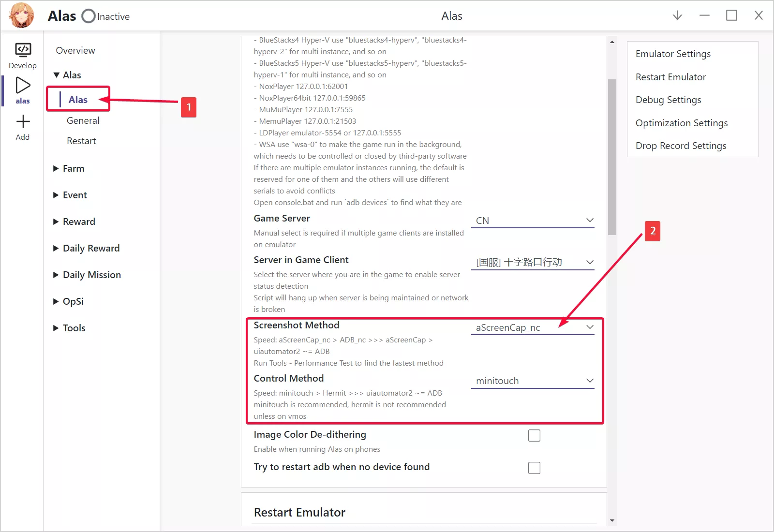The width and height of the screenshot is (774, 532).
Task: Open the Game Server dropdown
Action: click(533, 221)
